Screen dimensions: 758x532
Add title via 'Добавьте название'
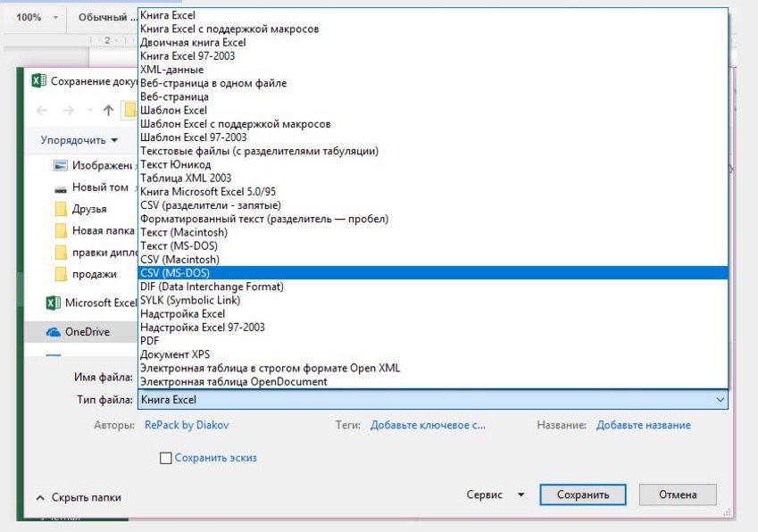pyautogui.click(x=644, y=425)
